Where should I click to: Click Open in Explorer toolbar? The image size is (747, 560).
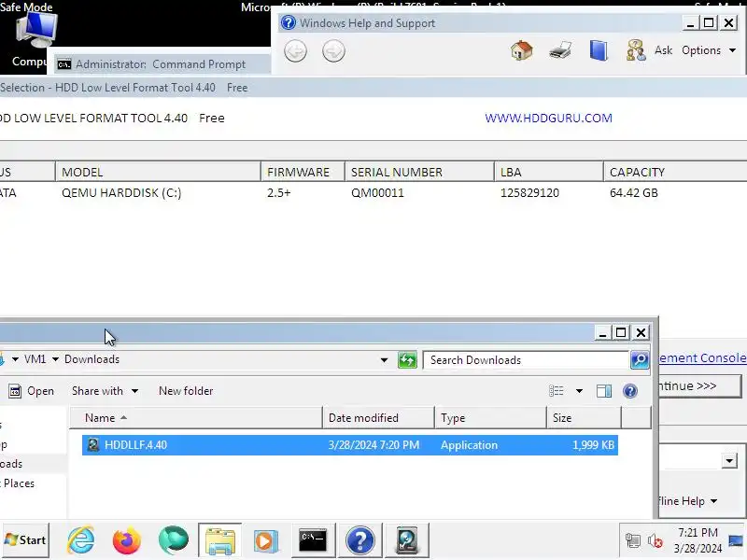point(32,391)
